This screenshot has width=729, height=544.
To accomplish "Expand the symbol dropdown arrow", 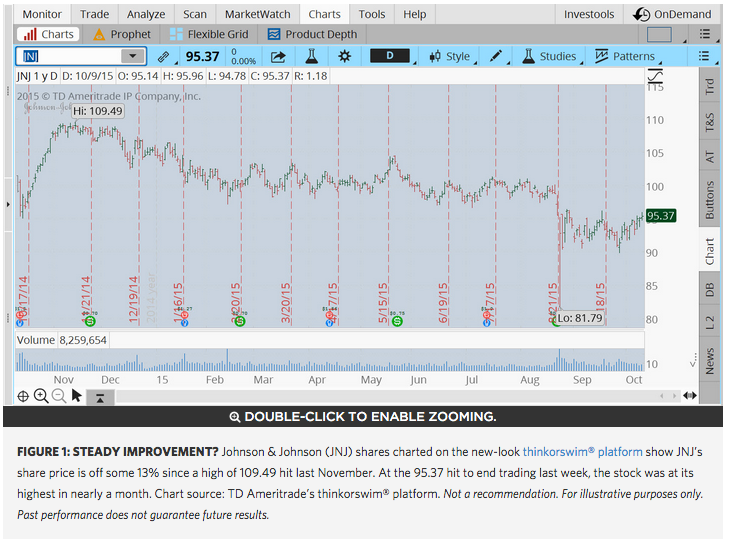I will tap(133, 56).
